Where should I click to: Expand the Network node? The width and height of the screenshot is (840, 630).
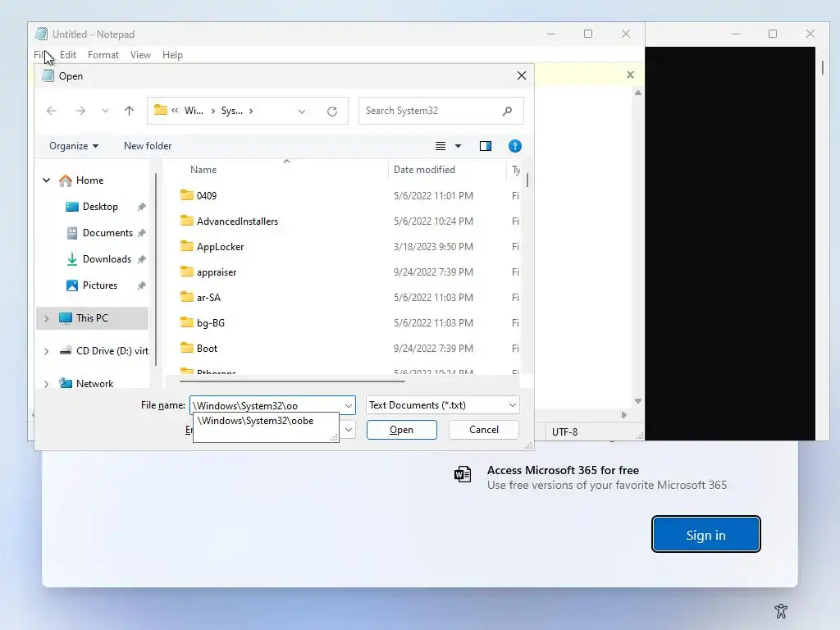47,384
